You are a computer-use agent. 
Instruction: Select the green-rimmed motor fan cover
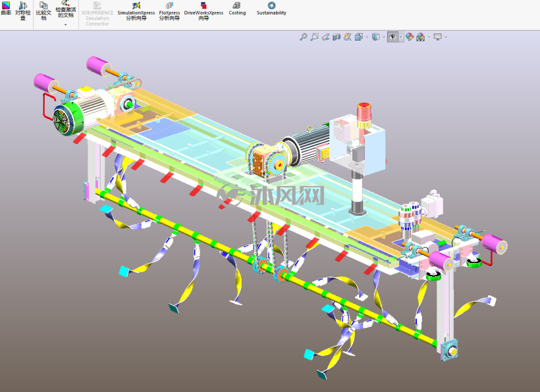point(68,118)
